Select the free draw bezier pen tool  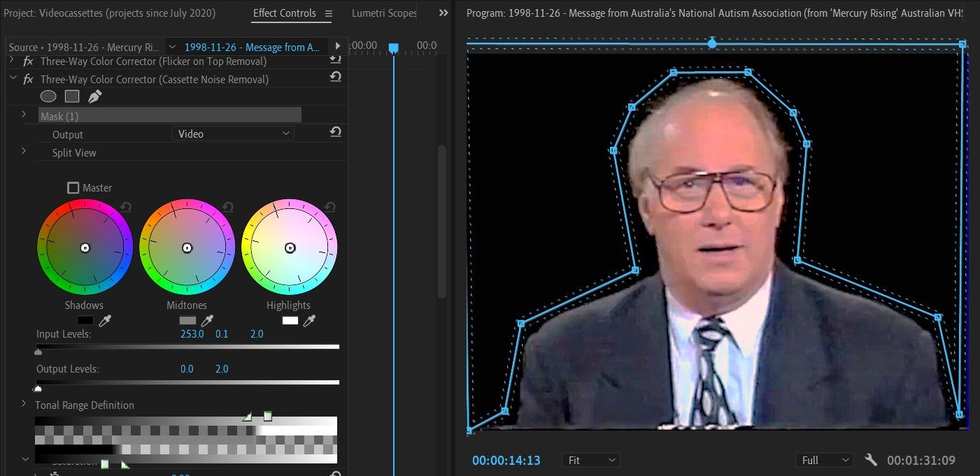coord(94,96)
